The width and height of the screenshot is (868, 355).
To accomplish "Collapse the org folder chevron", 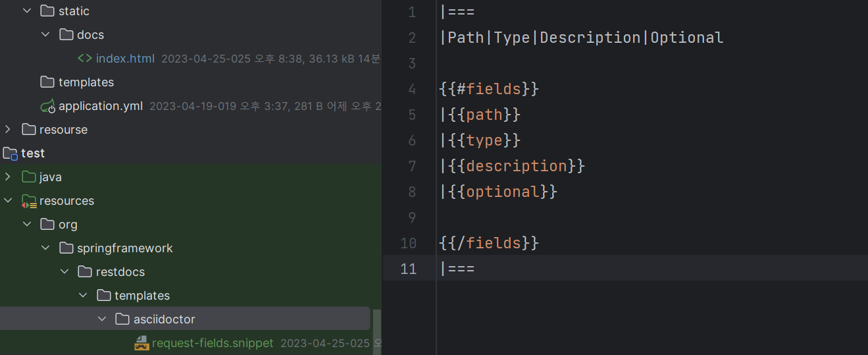I will pyautogui.click(x=27, y=224).
